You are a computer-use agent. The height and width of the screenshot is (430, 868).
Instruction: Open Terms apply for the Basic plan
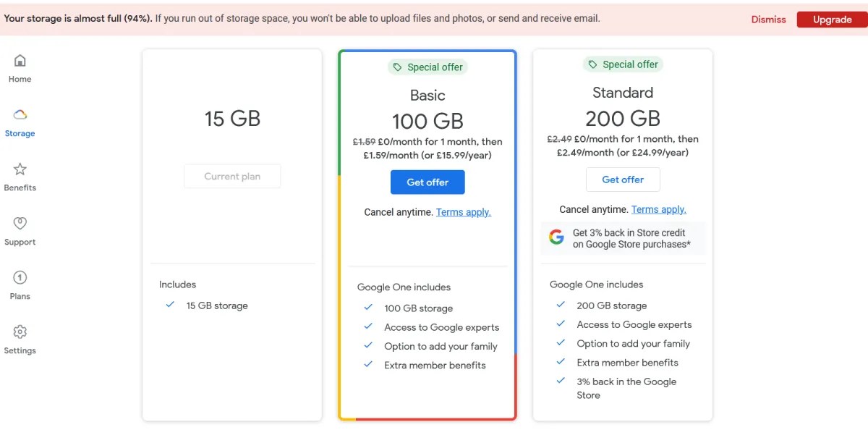coord(463,211)
